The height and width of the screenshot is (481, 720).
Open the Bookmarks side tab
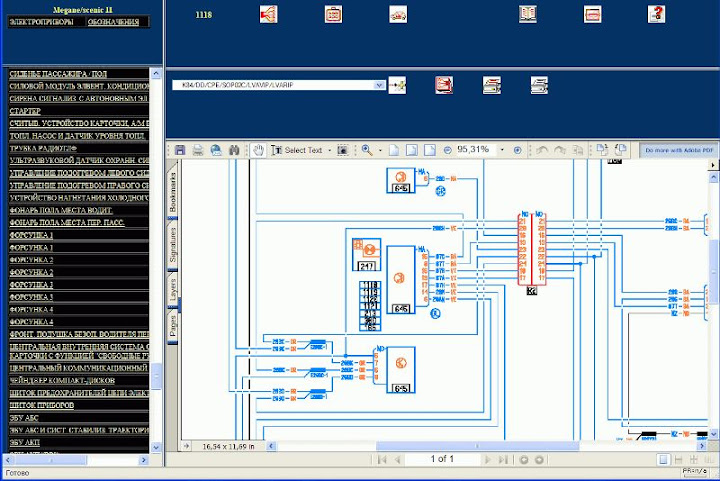coord(173,192)
